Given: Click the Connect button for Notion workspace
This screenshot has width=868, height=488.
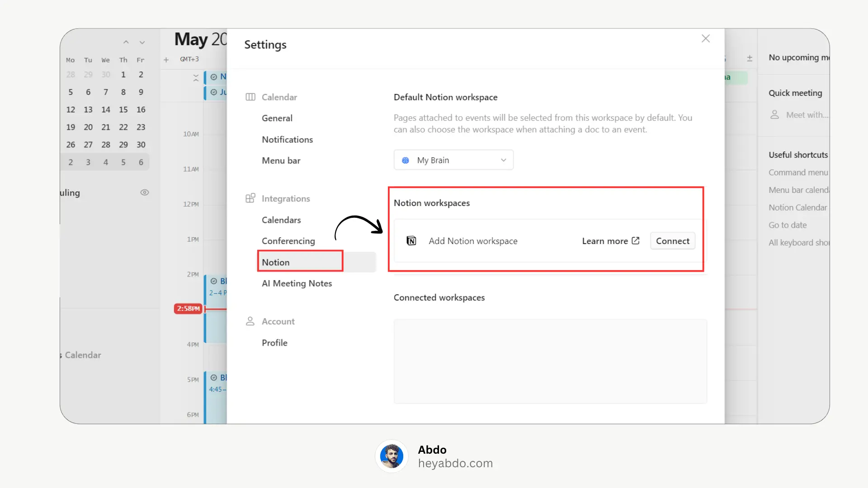Looking at the screenshot, I should point(672,241).
